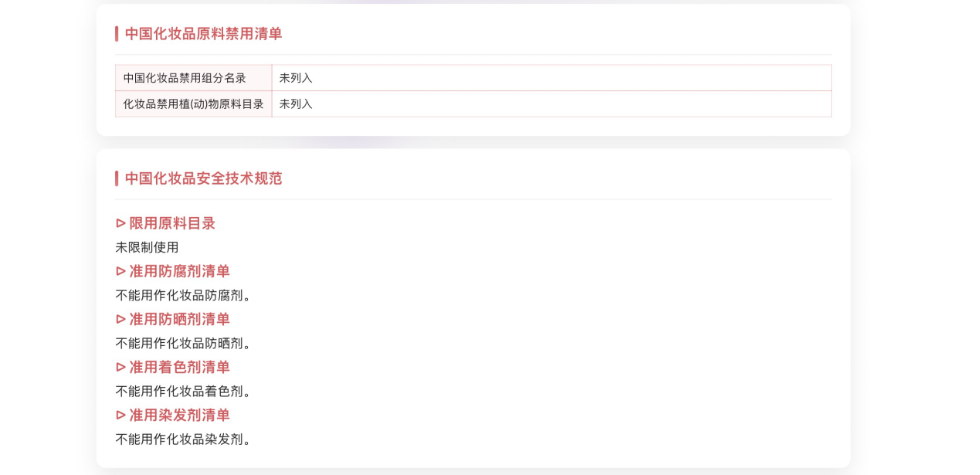The height and width of the screenshot is (475, 980).
Task: Click the 不能用作化妆品染发剂 sentence
Action: coord(184,439)
